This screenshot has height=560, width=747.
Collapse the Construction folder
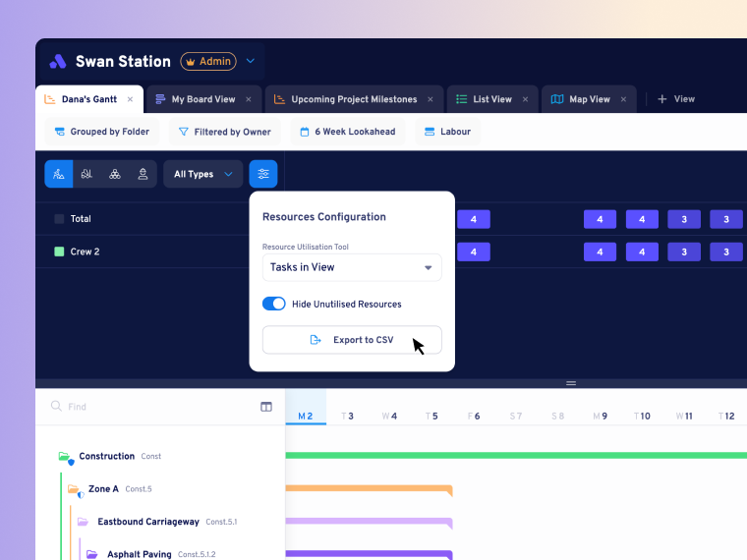65,457
